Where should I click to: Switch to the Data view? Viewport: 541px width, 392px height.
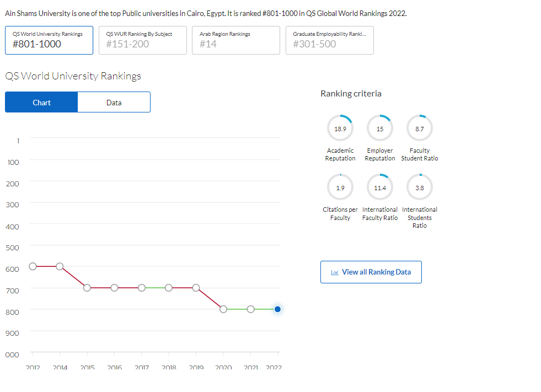tap(114, 102)
